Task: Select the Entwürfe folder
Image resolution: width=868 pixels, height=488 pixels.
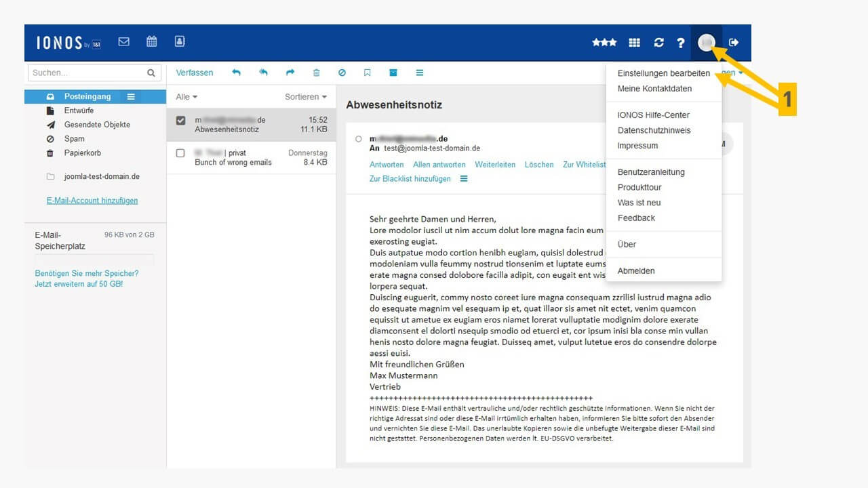Action: click(79, 110)
